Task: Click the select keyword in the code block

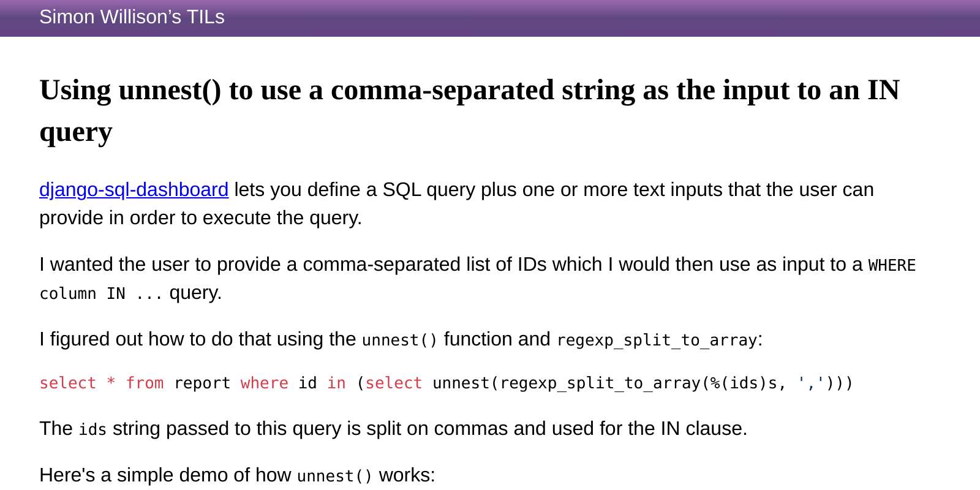Action: (68, 382)
